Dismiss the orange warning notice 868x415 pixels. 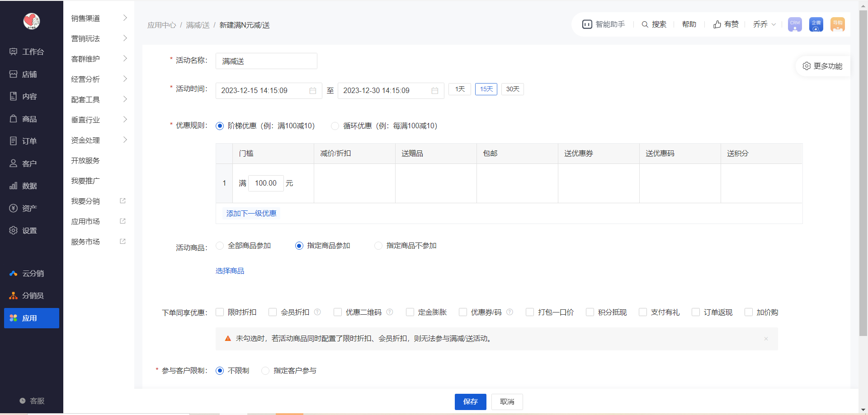tap(766, 339)
